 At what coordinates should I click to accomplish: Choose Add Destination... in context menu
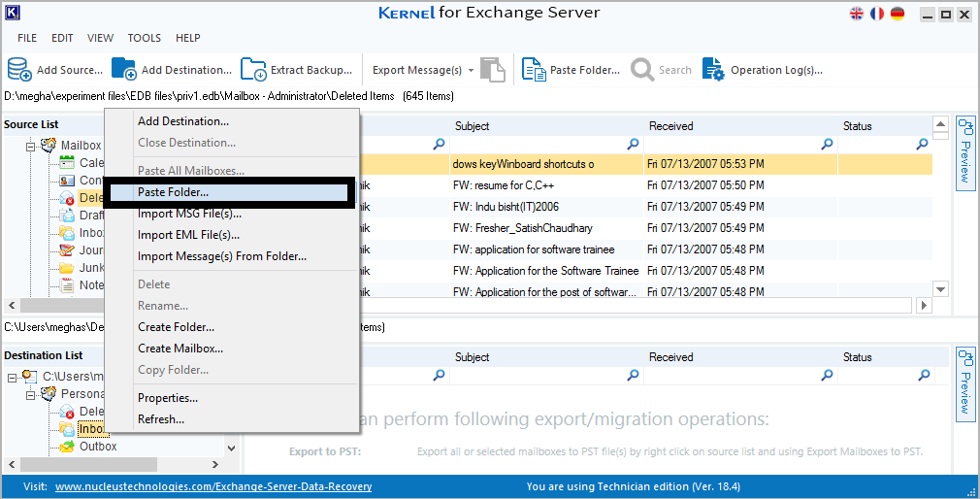coord(231,121)
